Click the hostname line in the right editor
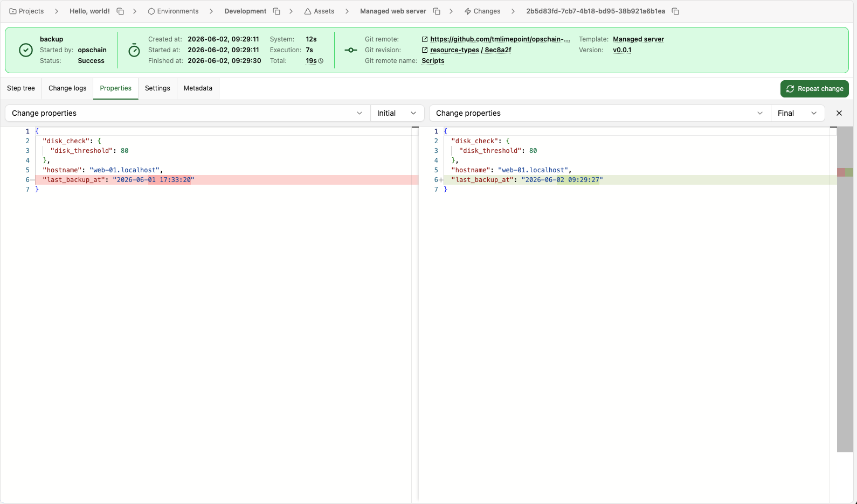Image resolution: width=857 pixels, height=504 pixels. 511,170
